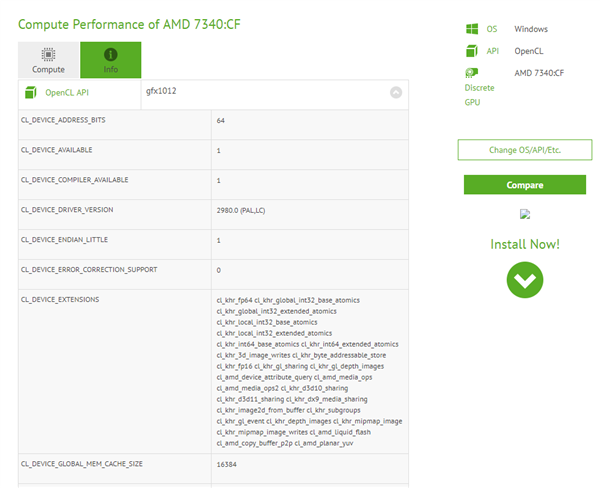Select CL_DEVICE_ADDRESS_BITS row label

tap(63, 120)
